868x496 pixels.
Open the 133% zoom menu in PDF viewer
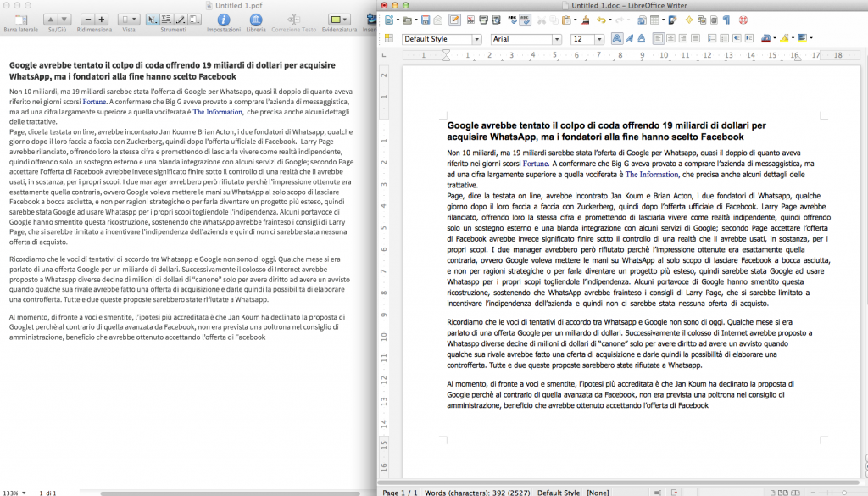(x=14, y=493)
